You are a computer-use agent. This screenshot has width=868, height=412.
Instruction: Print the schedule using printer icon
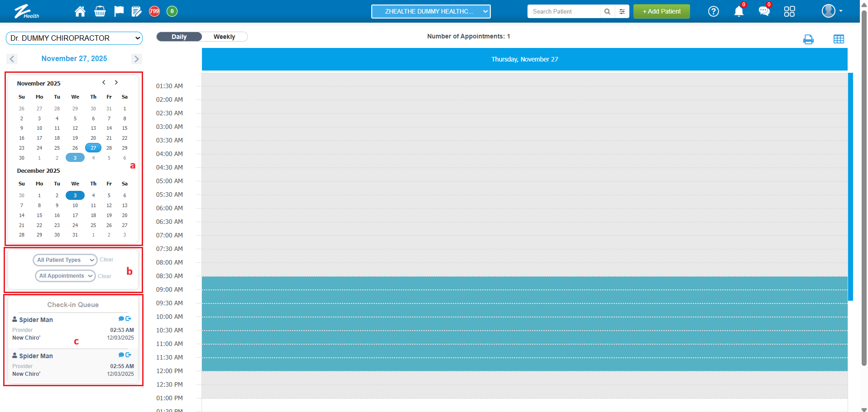coord(808,39)
